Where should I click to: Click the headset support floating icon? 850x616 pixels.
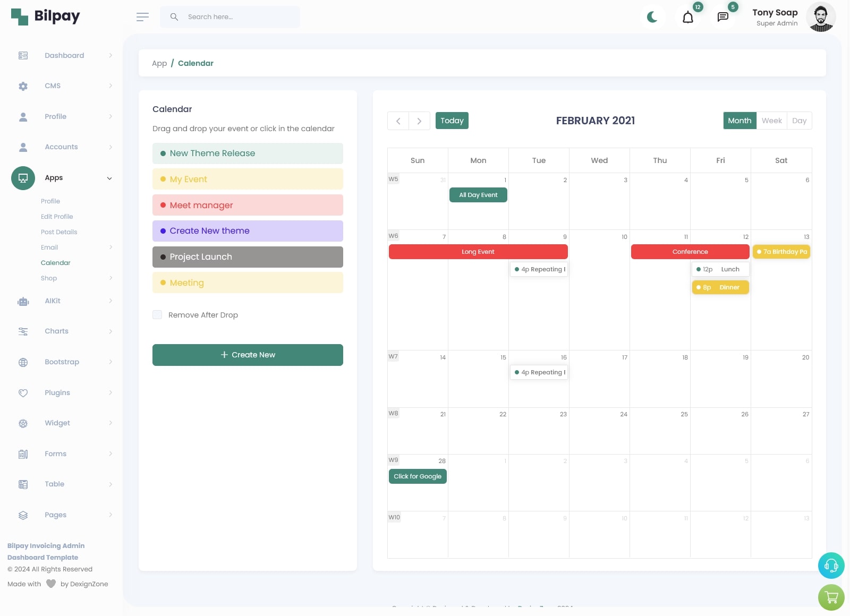[831, 566]
